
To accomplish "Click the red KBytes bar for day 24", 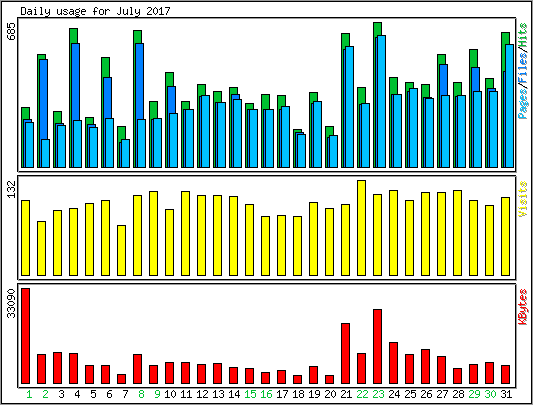I will click(x=393, y=363).
